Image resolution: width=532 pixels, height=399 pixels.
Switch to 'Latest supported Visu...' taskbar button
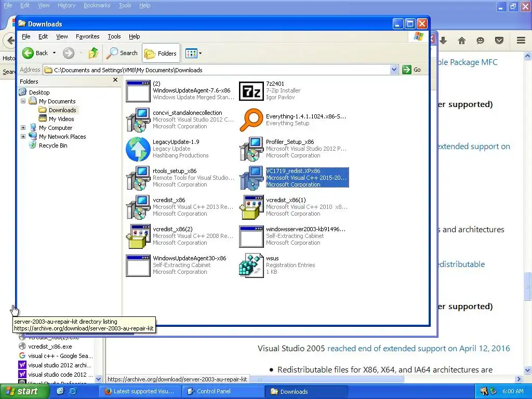tap(139, 391)
